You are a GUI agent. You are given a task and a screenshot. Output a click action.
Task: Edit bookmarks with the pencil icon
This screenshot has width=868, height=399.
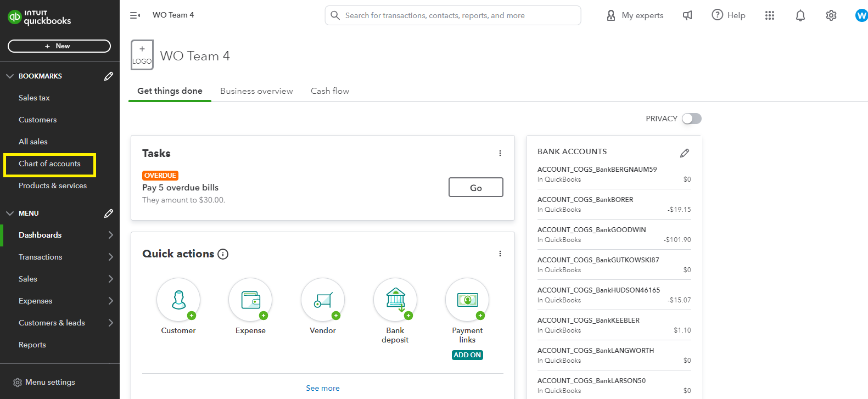click(x=109, y=76)
